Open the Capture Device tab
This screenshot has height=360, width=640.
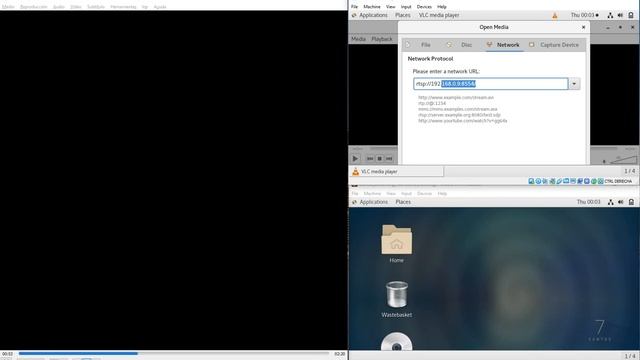coord(555,45)
